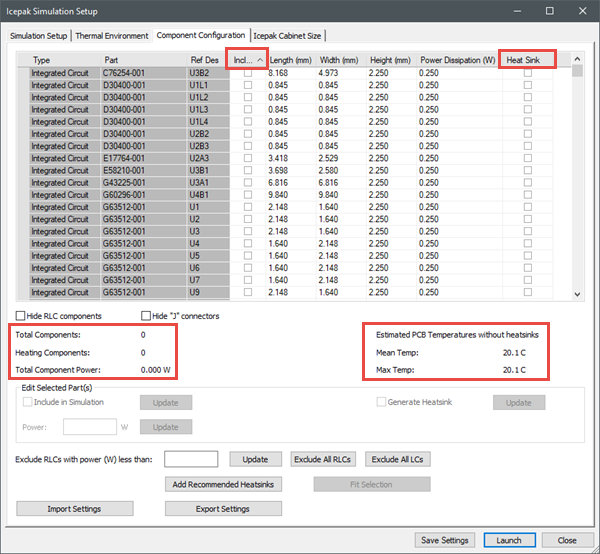
Task: Select the Ref Des cell U2B2
Action: coord(208,134)
